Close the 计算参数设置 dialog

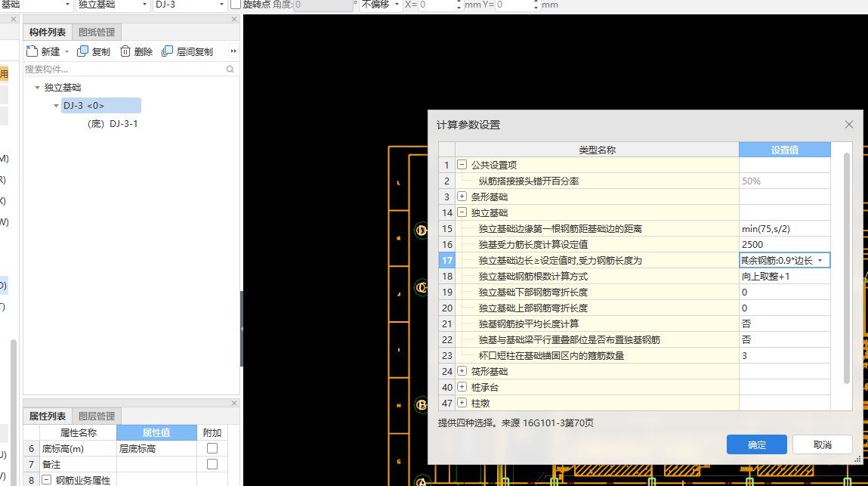[x=848, y=125]
